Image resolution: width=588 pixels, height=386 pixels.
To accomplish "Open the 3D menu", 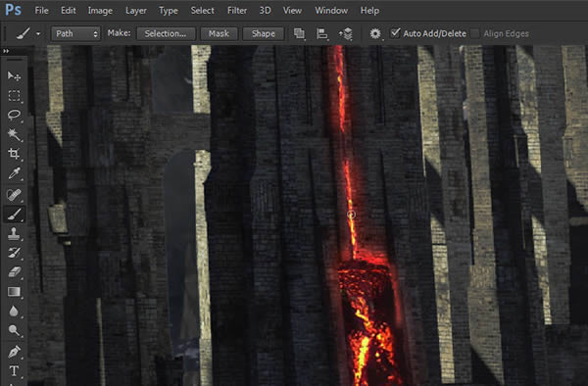I will click(265, 11).
